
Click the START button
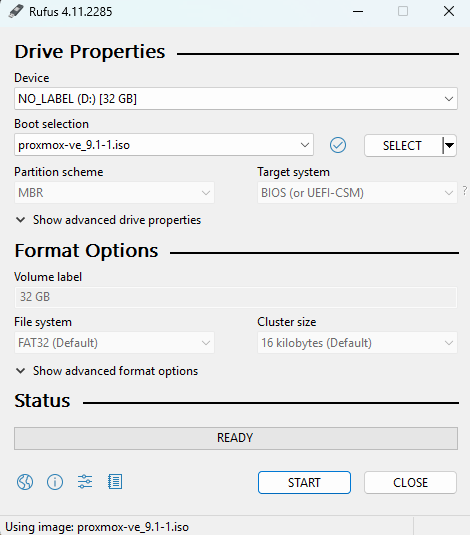tap(304, 482)
